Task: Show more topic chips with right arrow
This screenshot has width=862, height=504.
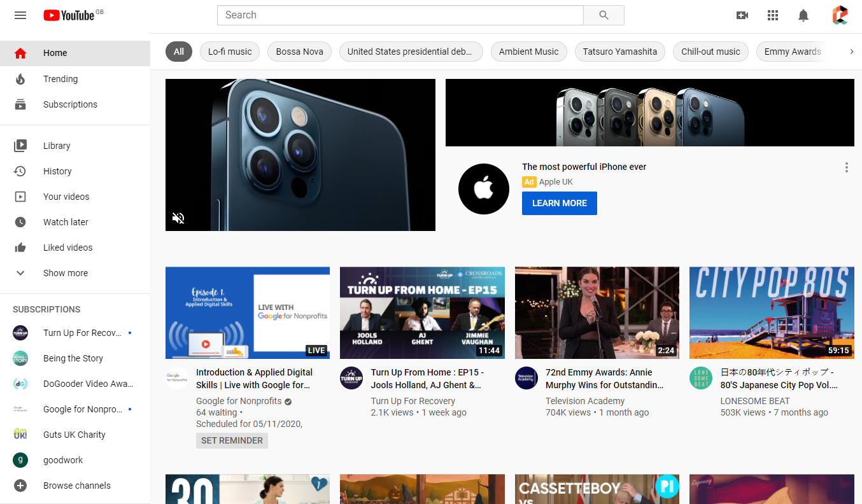Action: tap(852, 52)
